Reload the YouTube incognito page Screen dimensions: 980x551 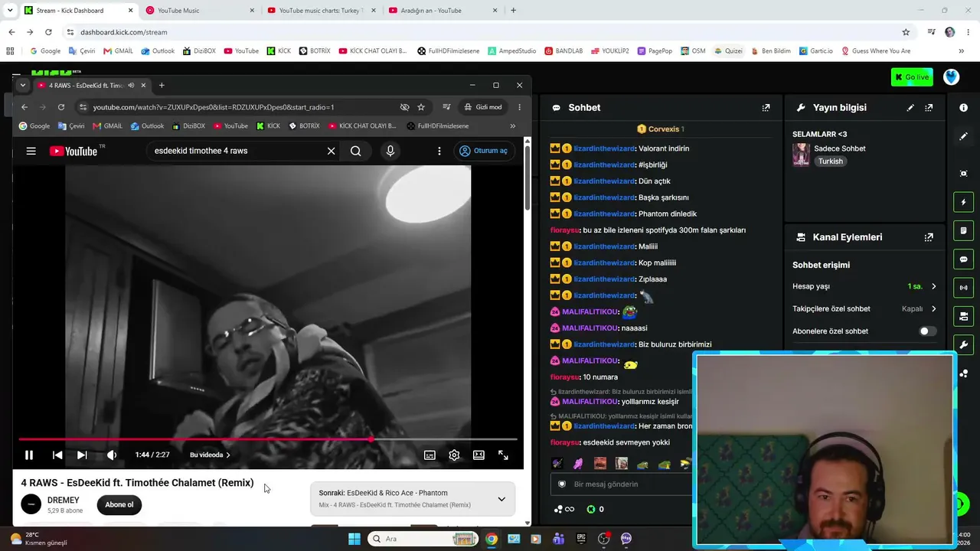[61, 107]
